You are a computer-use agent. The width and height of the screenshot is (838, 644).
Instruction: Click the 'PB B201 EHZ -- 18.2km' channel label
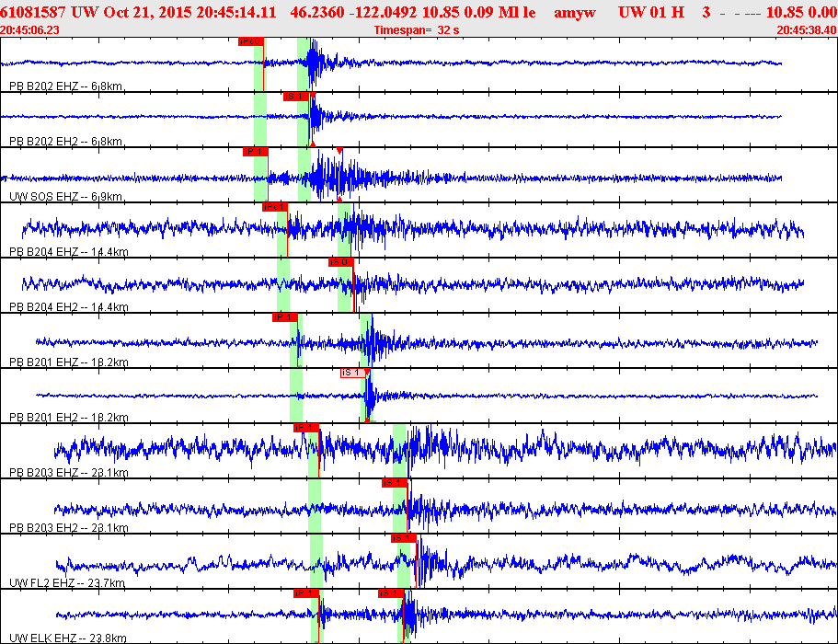click(x=68, y=362)
